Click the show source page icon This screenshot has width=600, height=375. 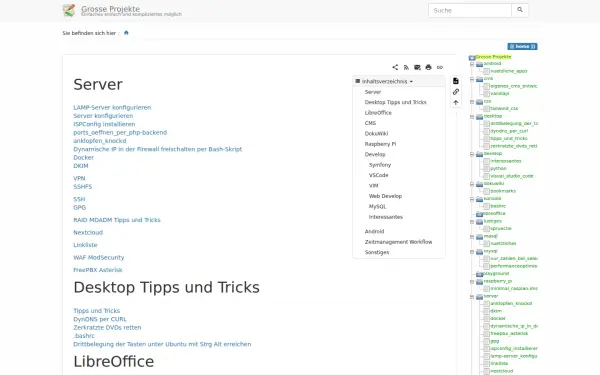click(x=456, y=81)
